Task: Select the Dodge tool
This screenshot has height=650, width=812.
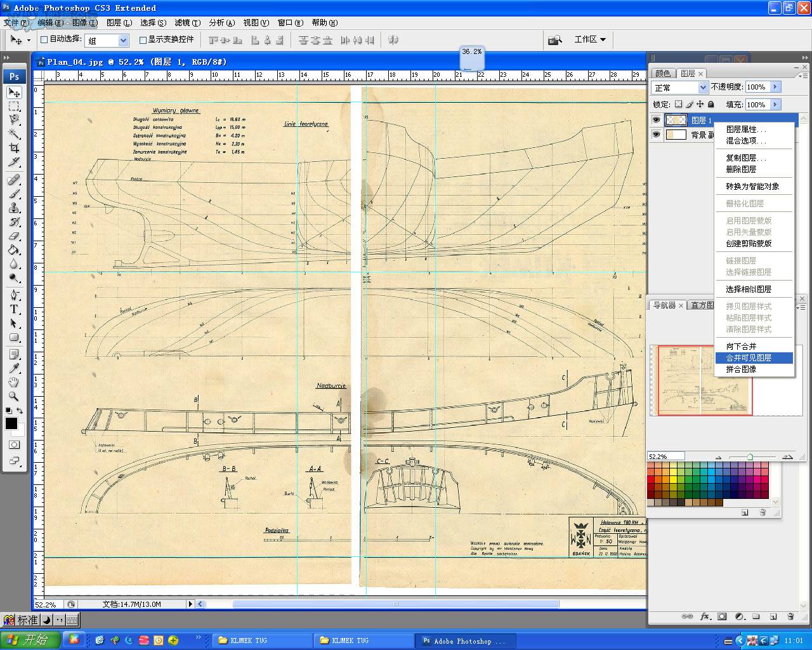Action: 14,277
